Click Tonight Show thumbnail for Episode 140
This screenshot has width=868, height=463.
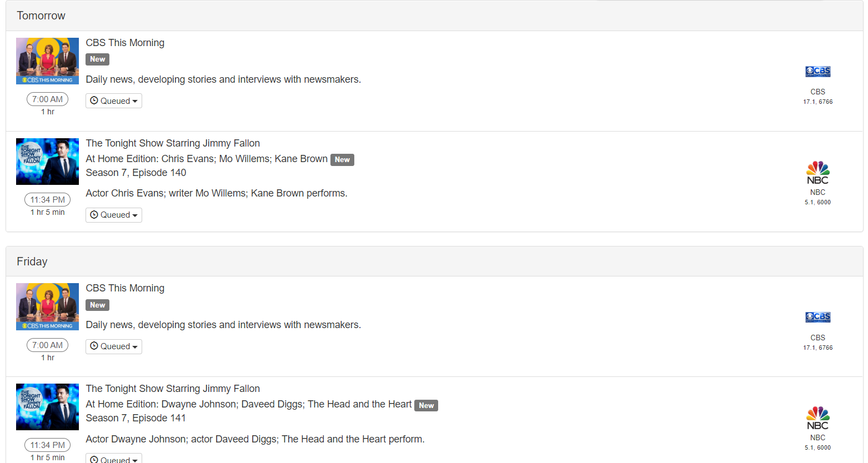pos(47,162)
